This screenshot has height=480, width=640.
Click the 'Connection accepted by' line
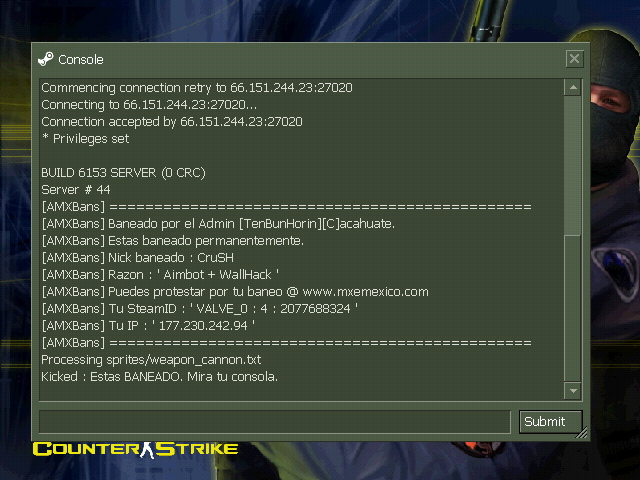click(172, 122)
